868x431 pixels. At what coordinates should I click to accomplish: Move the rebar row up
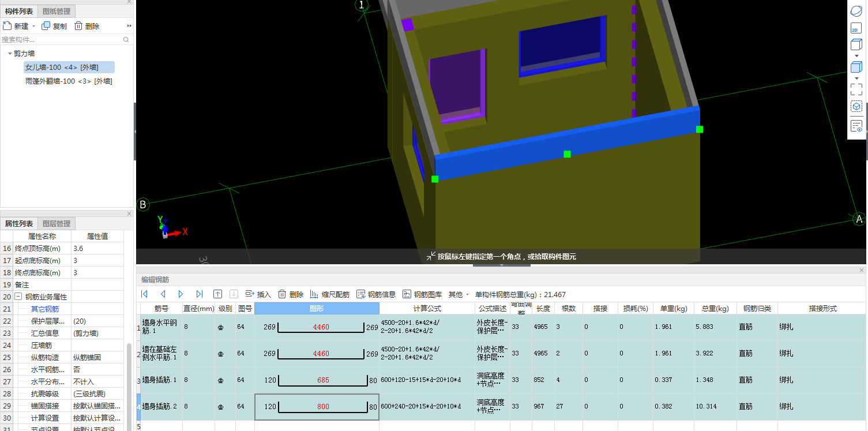(x=217, y=294)
